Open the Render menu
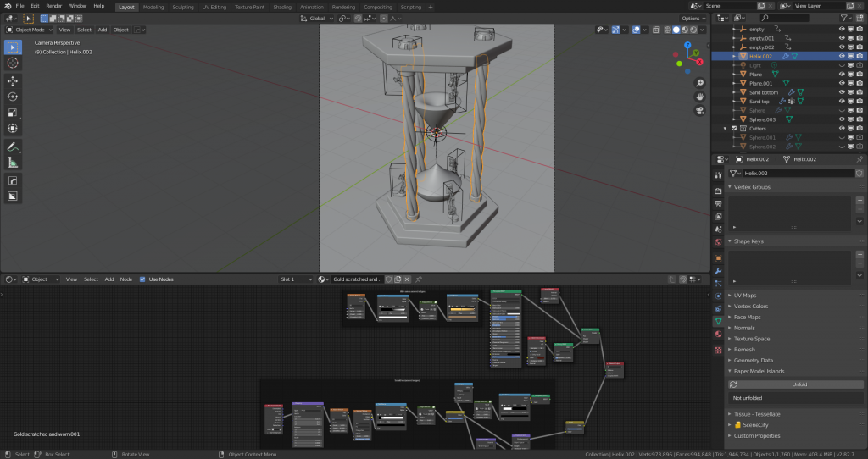Viewport: 868px width, 459px height. pos(53,6)
